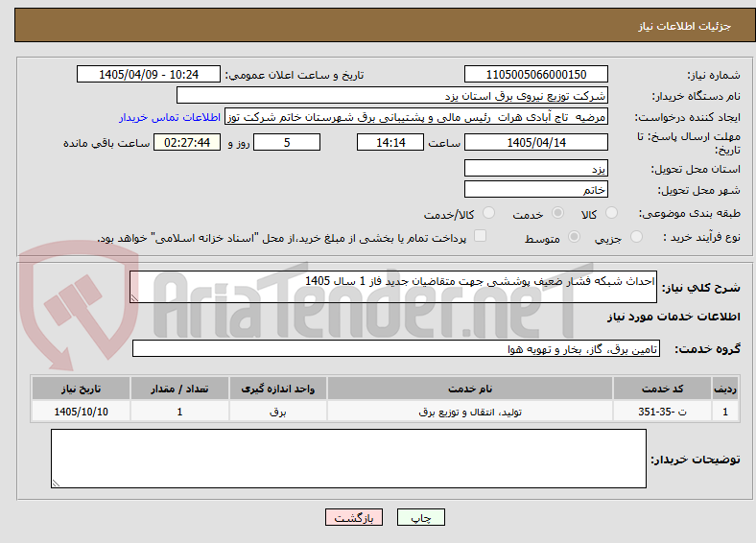Click the buyer name field شرکت توزیع نیروی برق
This screenshot has height=543, width=756.
(x=392, y=96)
